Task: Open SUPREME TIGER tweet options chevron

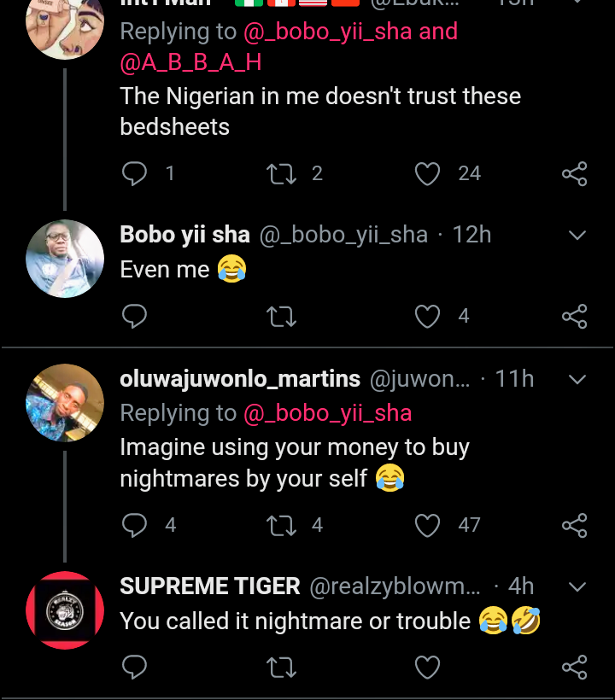Action: tap(577, 586)
